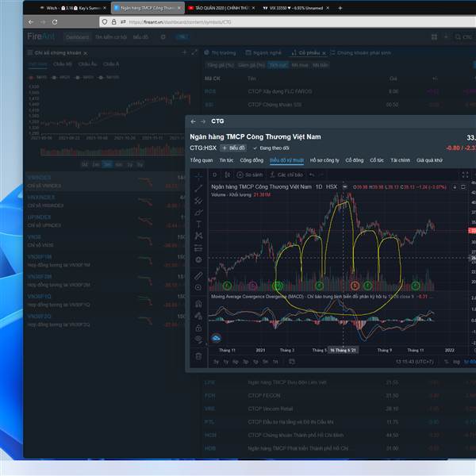Open the layout grid icon in header
The width and height of the screenshot is (476, 476).
434,37
